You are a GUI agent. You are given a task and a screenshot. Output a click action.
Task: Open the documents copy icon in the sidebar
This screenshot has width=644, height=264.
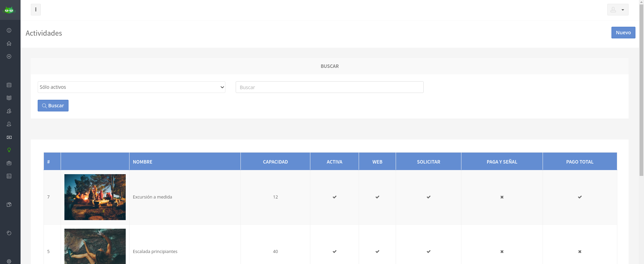[x=9, y=205]
